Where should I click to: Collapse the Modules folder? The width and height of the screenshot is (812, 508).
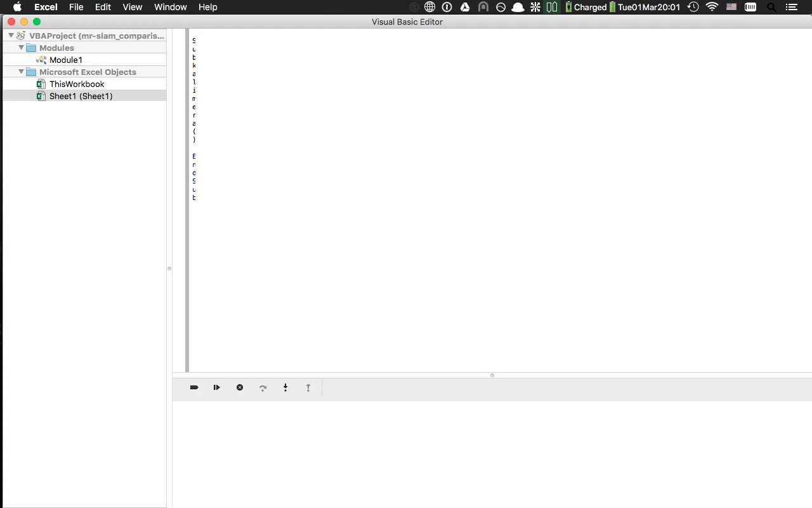pos(21,48)
